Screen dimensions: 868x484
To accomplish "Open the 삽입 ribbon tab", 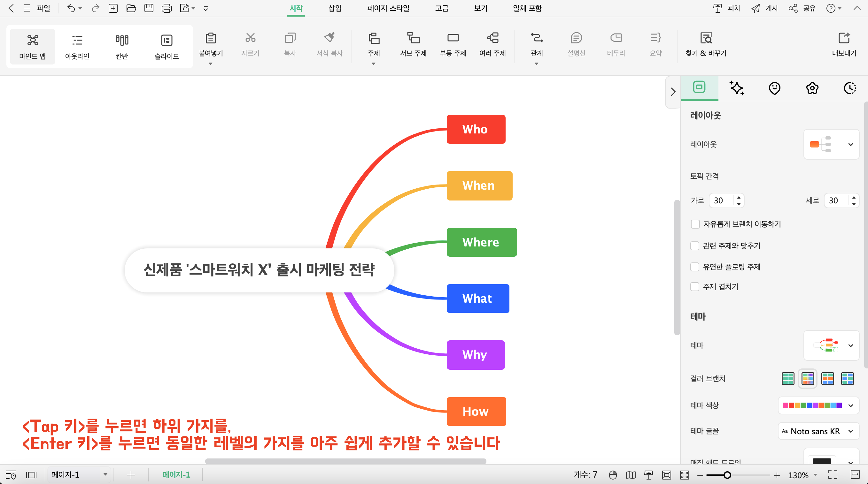I will point(335,8).
